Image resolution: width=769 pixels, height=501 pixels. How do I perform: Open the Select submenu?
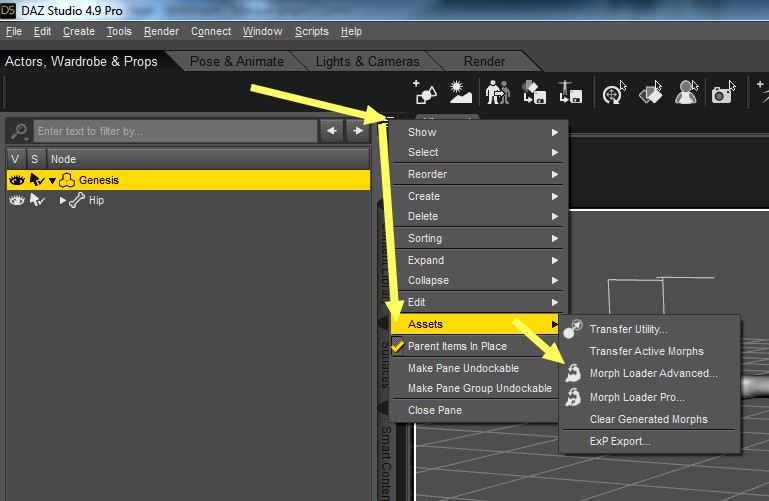coord(479,152)
